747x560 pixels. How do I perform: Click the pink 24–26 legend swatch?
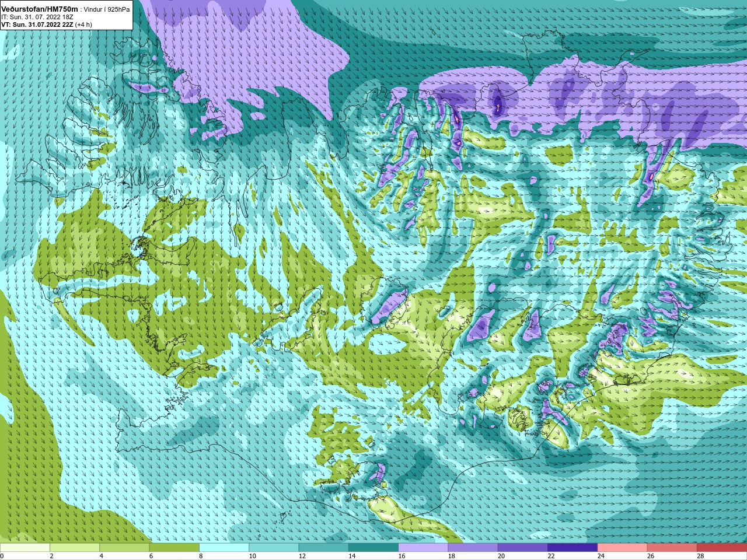click(x=623, y=547)
